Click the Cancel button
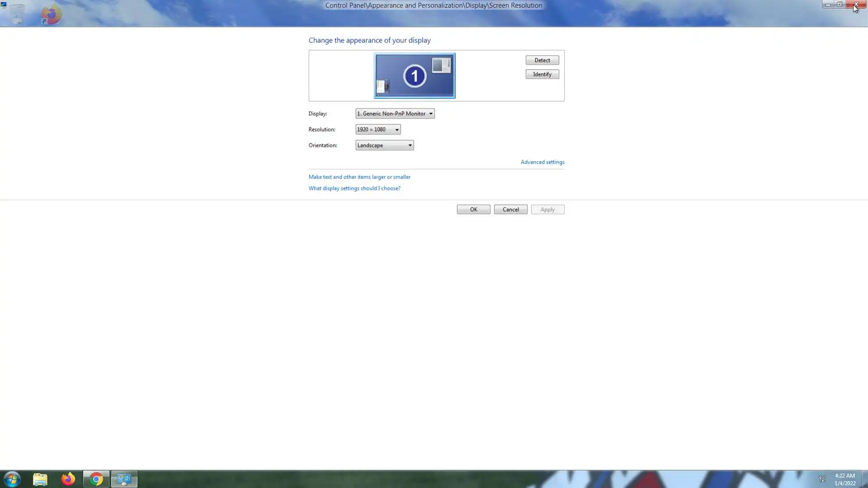Screen dimensions: 868x488 point(510,210)
